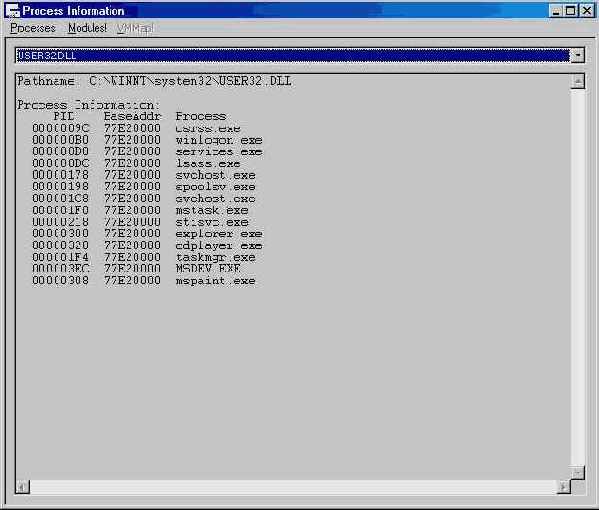Click the mspaint.exe process line
Viewport: 599px width, 510px height.
point(144,280)
